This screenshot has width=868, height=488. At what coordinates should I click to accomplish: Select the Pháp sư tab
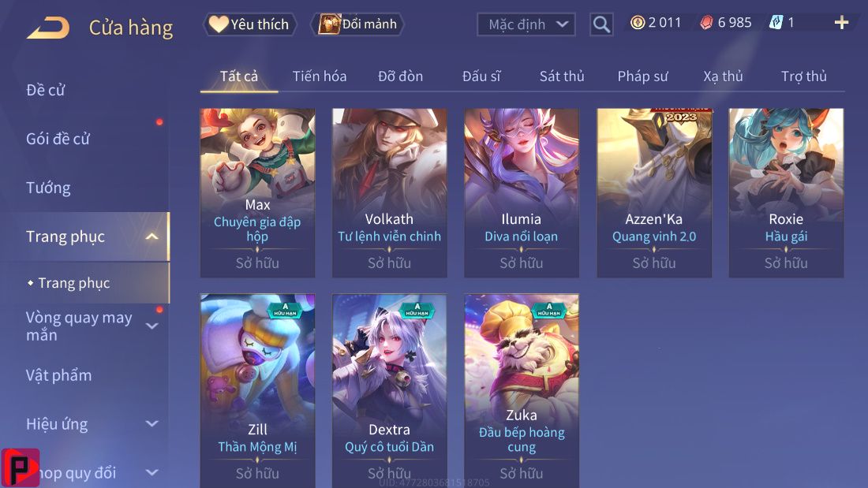coord(642,76)
